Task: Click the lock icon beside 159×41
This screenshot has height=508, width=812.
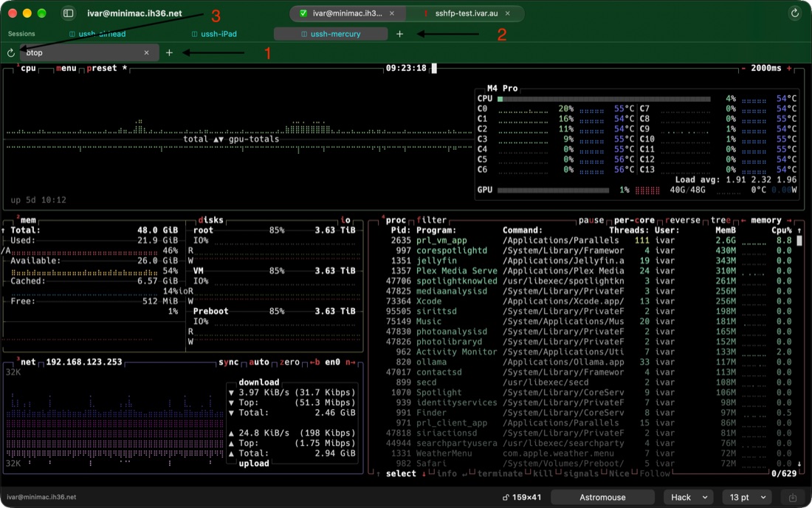Action: coord(506,497)
